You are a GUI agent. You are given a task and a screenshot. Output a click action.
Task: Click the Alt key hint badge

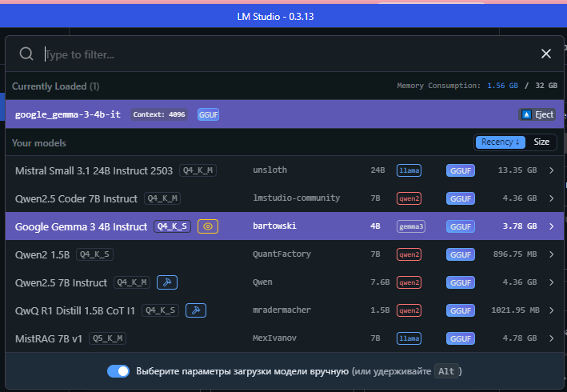click(446, 371)
